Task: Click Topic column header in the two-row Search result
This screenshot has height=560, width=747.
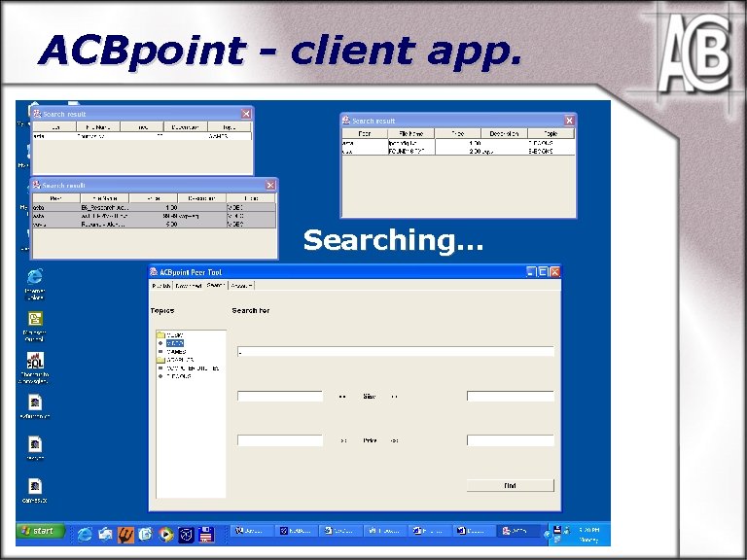Action: tap(551, 134)
